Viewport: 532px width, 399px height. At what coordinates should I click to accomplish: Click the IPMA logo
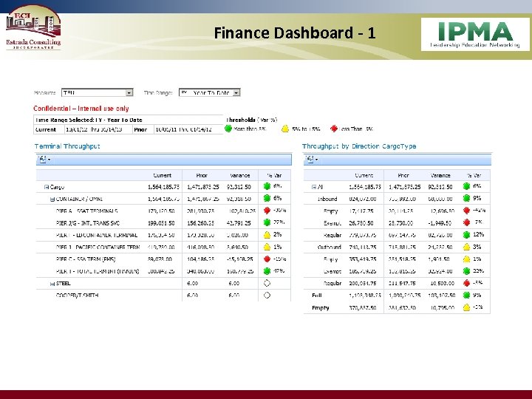coord(475,34)
